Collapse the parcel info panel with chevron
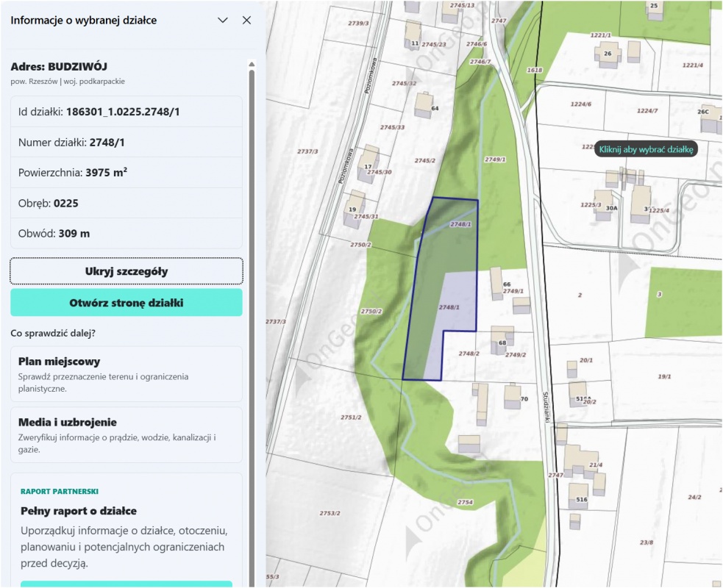723x588 pixels. 223,21
